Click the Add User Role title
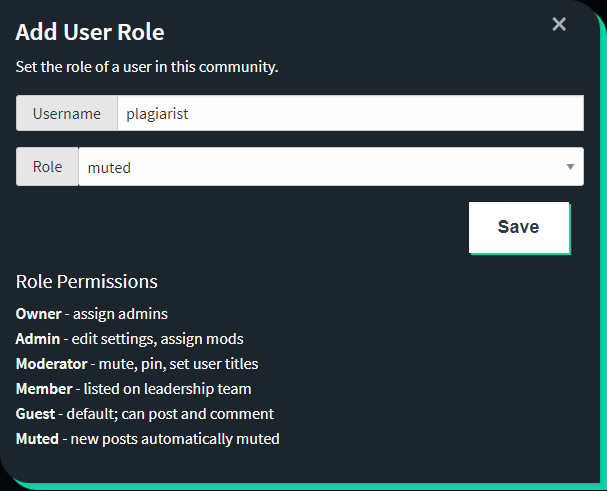 coord(90,32)
